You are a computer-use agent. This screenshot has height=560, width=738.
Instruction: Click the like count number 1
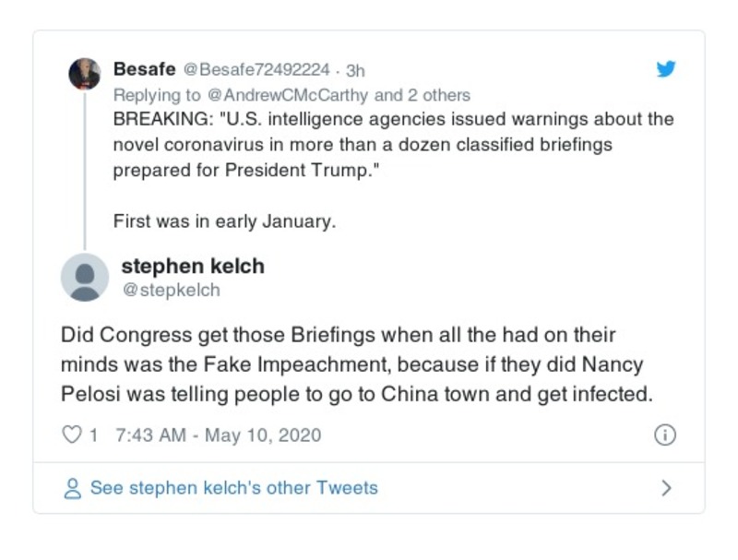pyautogui.click(x=94, y=435)
